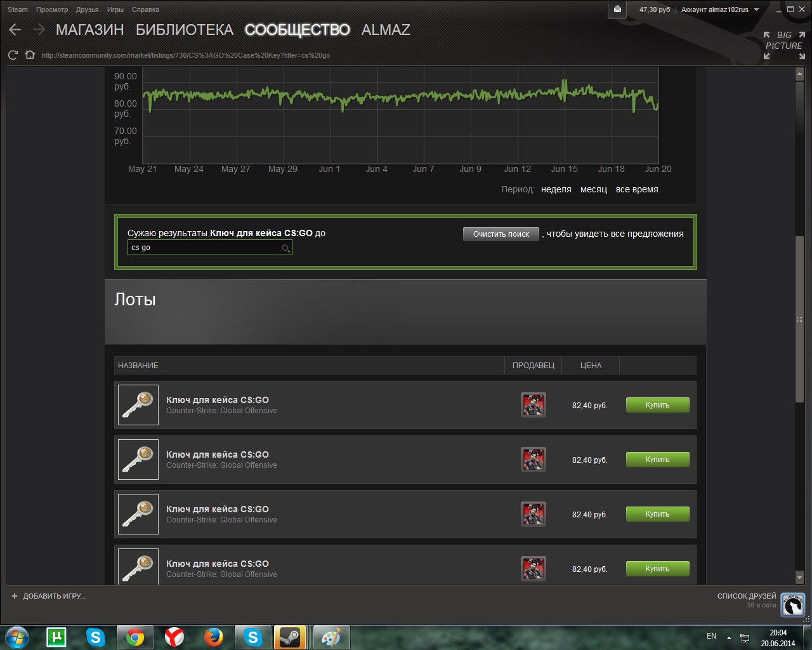Show hidden system tray icons
812x650 pixels.
click(x=729, y=637)
